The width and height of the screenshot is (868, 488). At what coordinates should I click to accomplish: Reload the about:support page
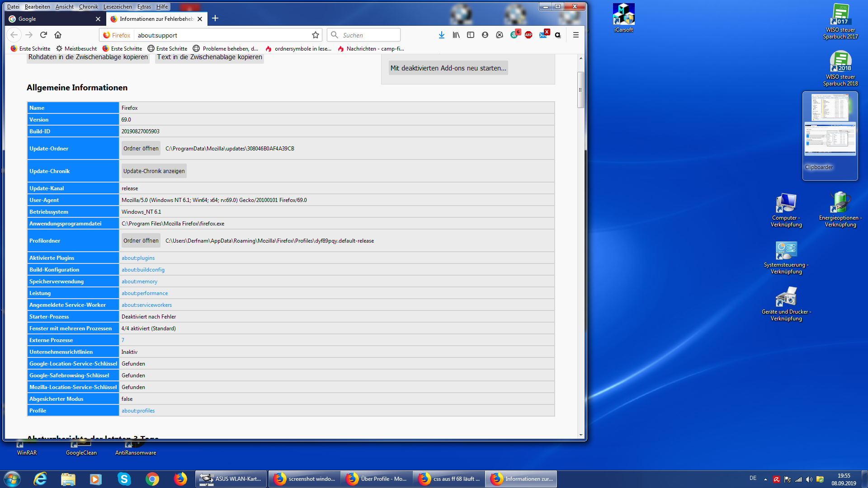(x=43, y=35)
